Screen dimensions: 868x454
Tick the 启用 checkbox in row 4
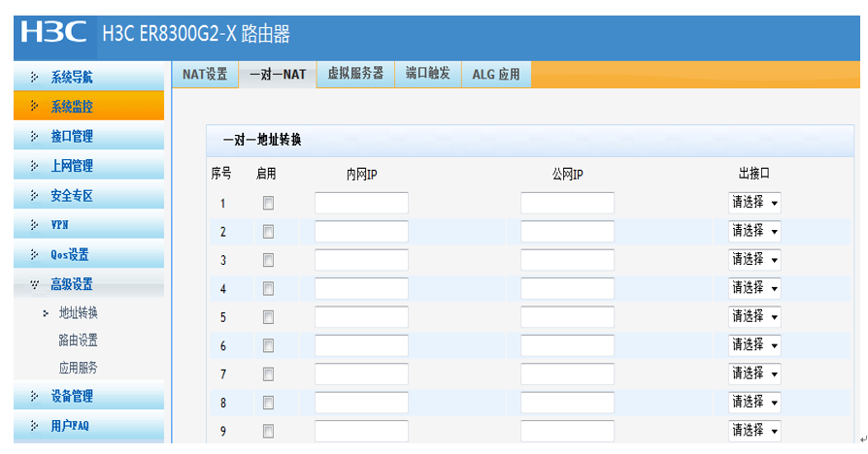268,288
